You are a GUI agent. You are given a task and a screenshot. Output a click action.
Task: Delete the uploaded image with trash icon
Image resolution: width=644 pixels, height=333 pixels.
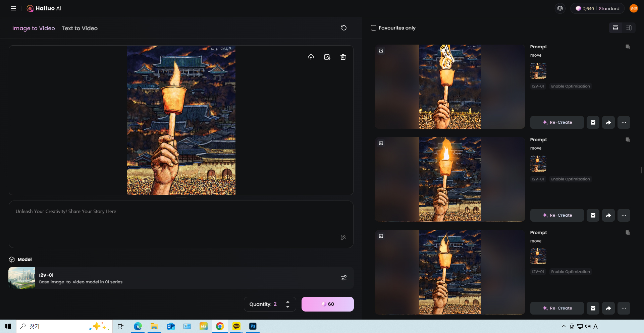point(343,57)
